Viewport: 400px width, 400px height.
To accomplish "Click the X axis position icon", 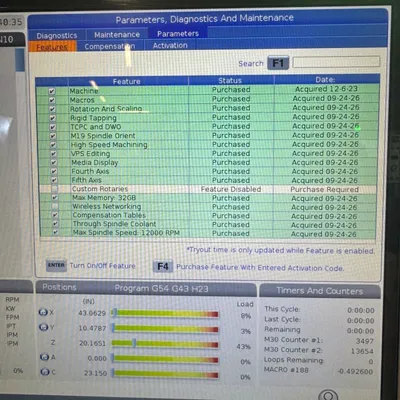I will (43, 312).
